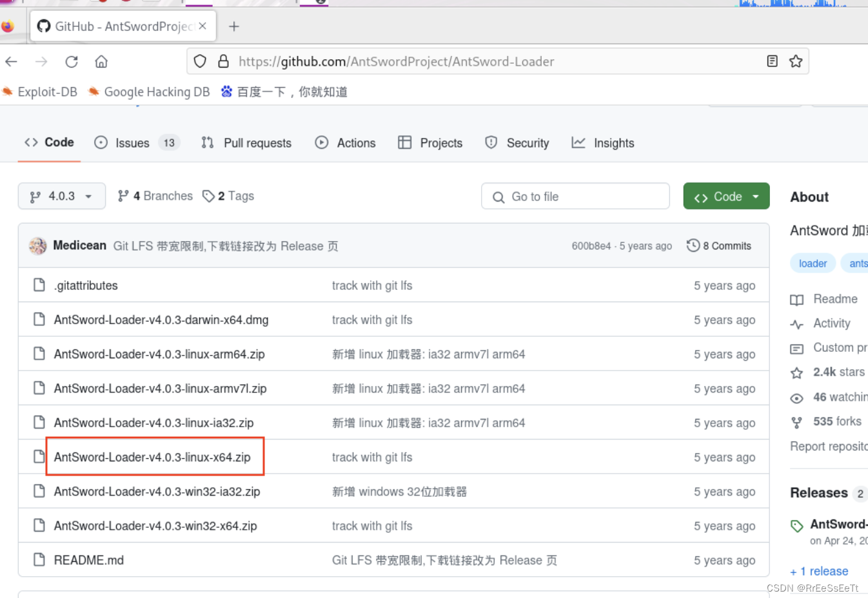Viewport: 868px width, 598px height.
Task: Reload the page with the refresh icon
Action: pyautogui.click(x=71, y=61)
